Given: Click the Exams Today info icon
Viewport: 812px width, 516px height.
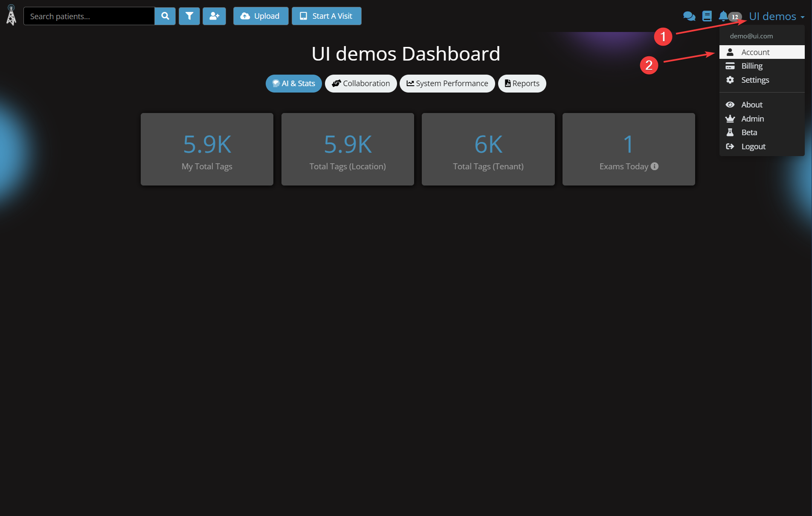Looking at the screenshot, I should (x=655, y=166).
